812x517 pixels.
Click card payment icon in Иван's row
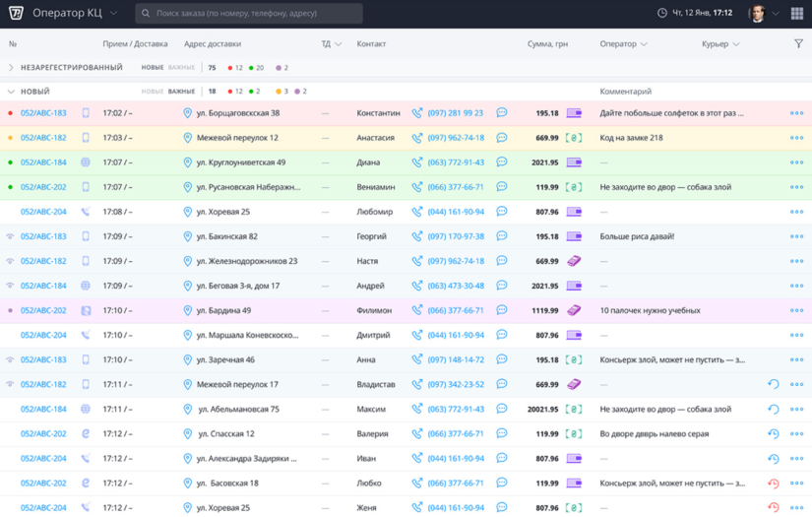click(574, 459)
